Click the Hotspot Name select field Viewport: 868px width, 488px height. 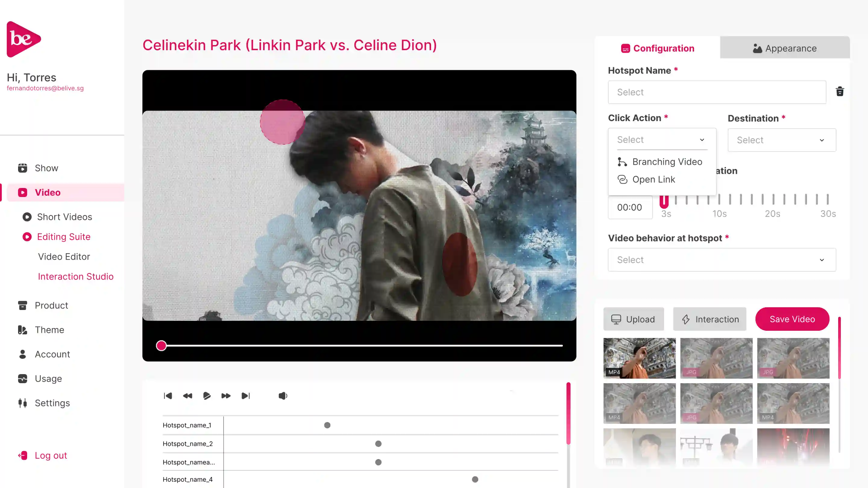point(717,92)
